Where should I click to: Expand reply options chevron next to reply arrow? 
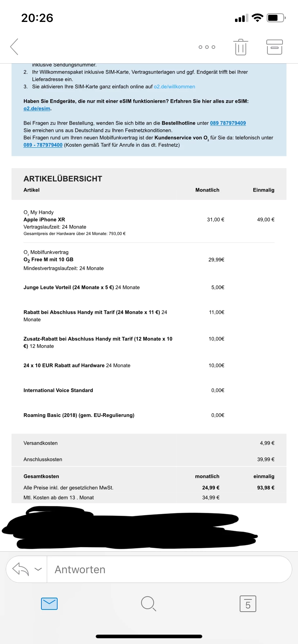(38, 569)
